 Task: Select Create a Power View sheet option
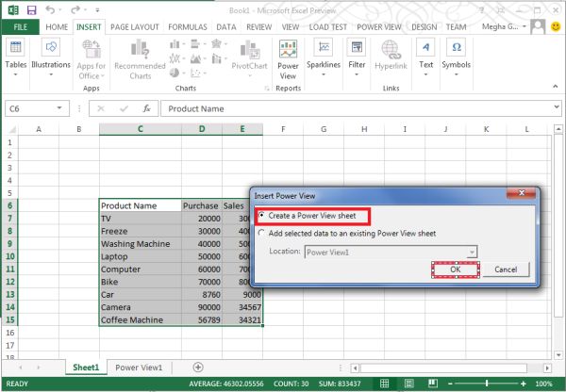(x=308, y=216)
